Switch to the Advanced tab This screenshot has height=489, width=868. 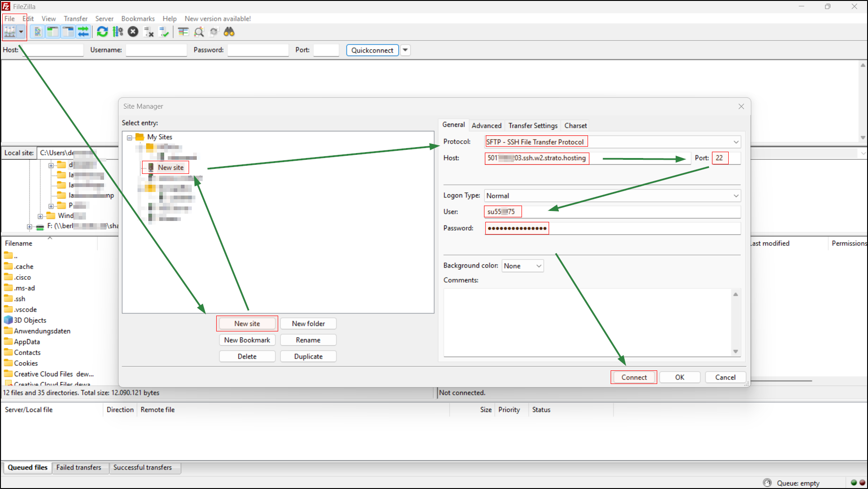coord(486,125)
